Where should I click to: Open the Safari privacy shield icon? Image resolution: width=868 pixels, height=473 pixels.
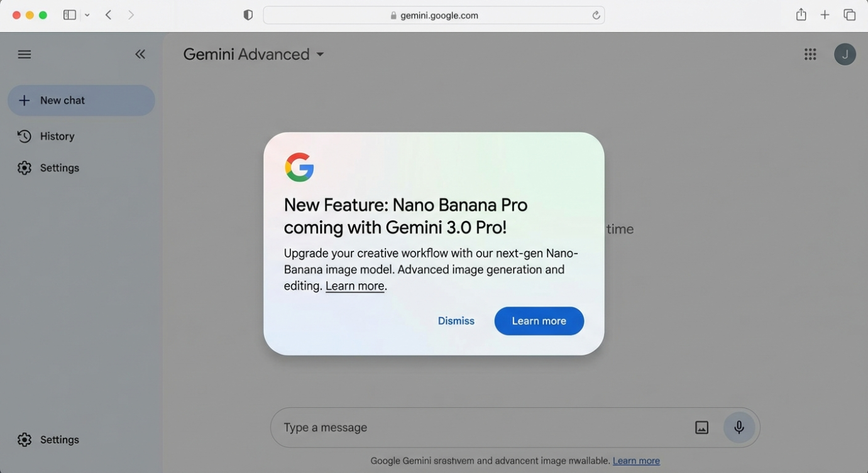(248, 15)
